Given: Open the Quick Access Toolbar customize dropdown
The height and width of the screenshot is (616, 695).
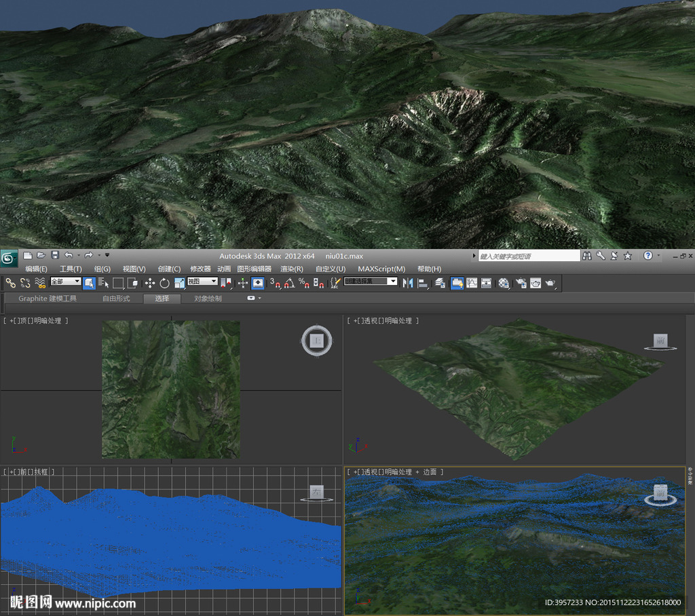Looking at the screenshot, I should tap(107, 255).
